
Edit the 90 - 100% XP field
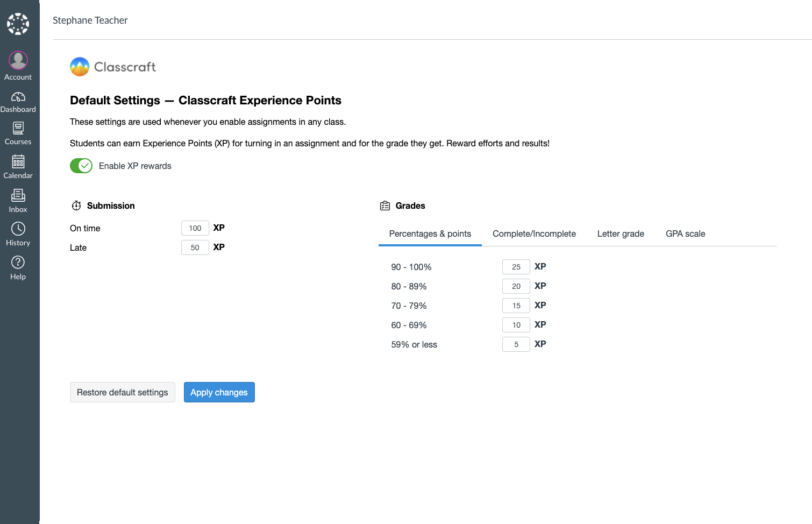click(x=516, y=267)
